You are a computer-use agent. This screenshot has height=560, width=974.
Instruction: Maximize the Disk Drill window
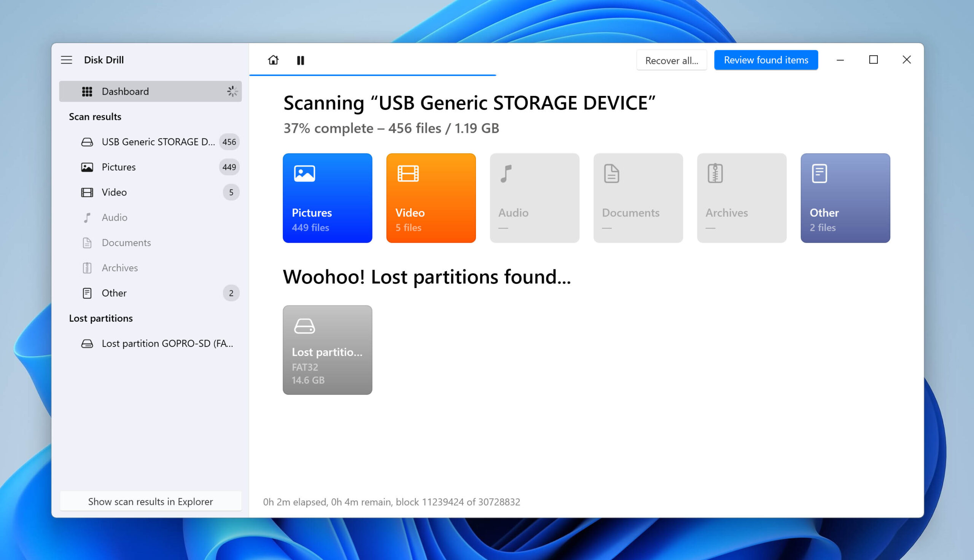(873, 60)
